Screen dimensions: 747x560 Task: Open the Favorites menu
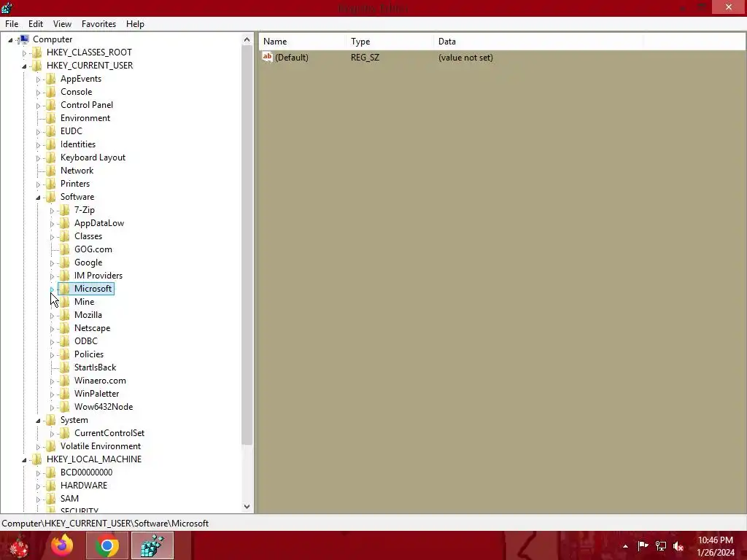pyautogui.click(x=98, y=24)
